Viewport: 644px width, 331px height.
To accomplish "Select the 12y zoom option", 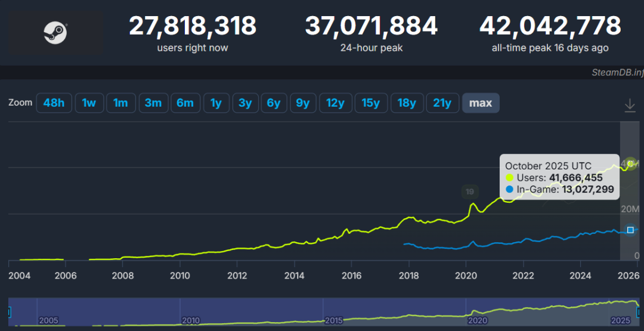I will click(x=335, y=103).
